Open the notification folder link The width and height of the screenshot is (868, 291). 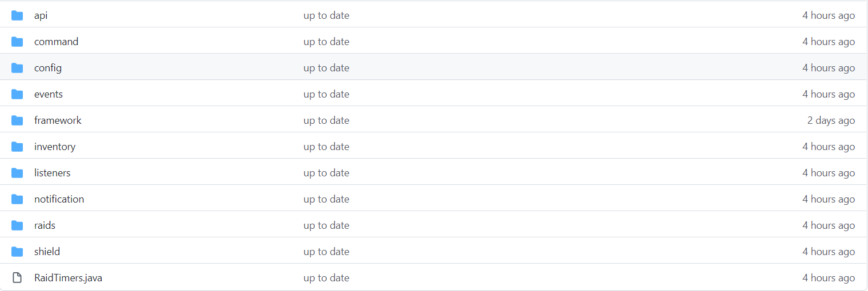pyautogui.click(x=59, y=199)
